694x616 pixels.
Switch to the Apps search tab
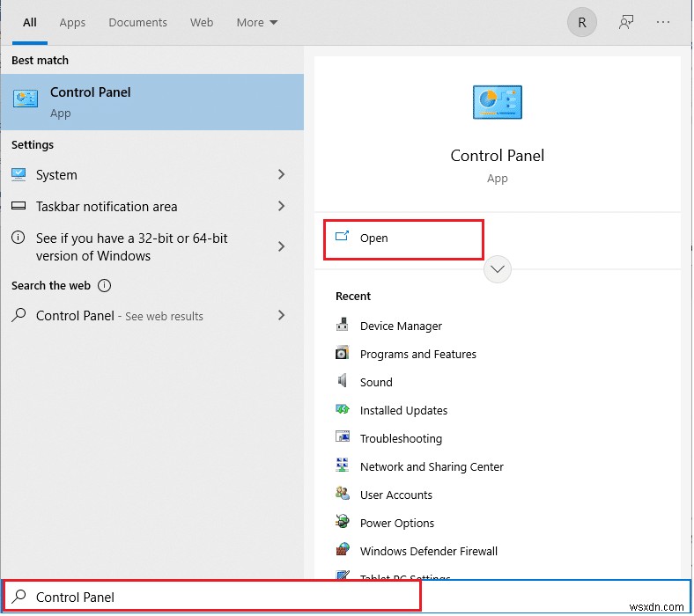point(72,23)
